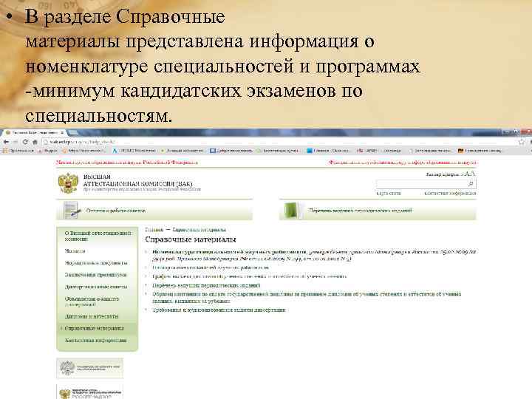Open the link 'Паспорта специальностей научных работников'

[x=211, y=267]
